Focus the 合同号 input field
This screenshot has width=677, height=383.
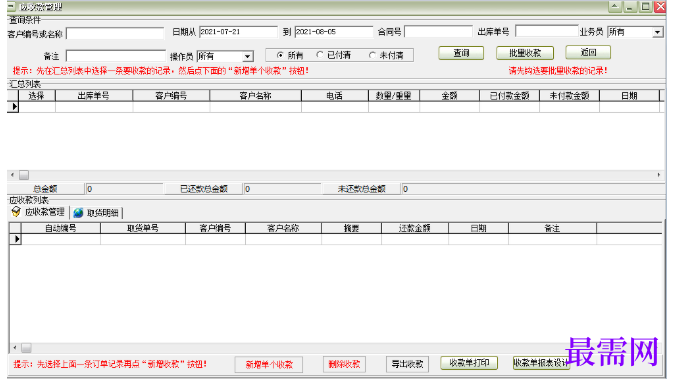click(438, 31)
